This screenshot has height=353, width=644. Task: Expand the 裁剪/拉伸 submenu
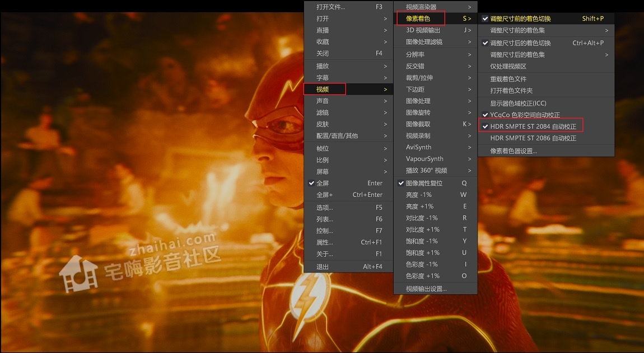click(435, 78)
